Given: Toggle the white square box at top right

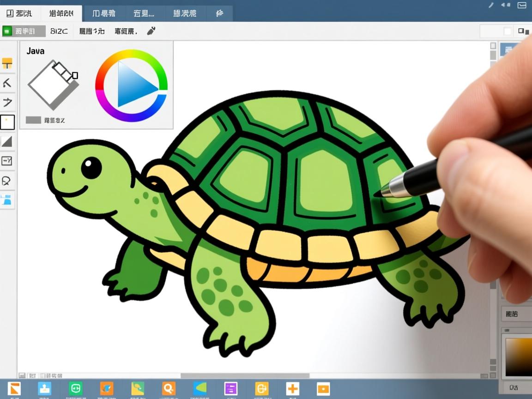Looking at the screenshot, I should (507, 31).
